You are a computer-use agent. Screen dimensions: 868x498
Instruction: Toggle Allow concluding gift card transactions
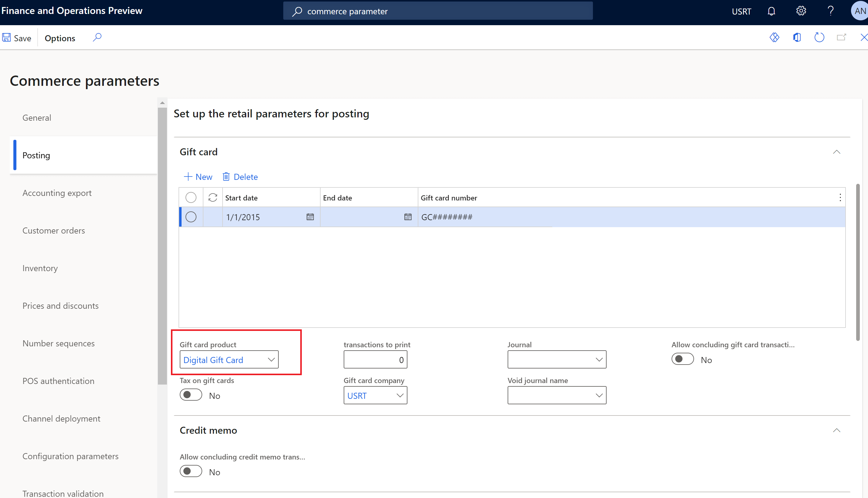point(682,359)
